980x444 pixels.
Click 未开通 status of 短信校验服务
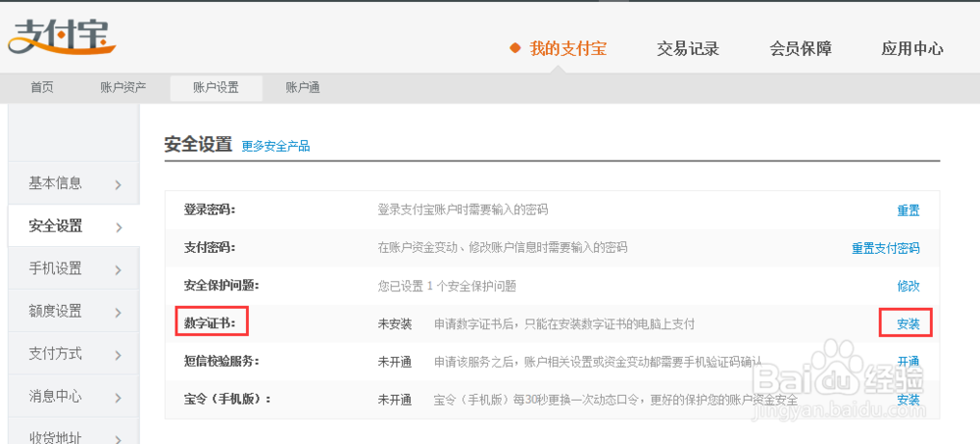click(x=394, y=362)
